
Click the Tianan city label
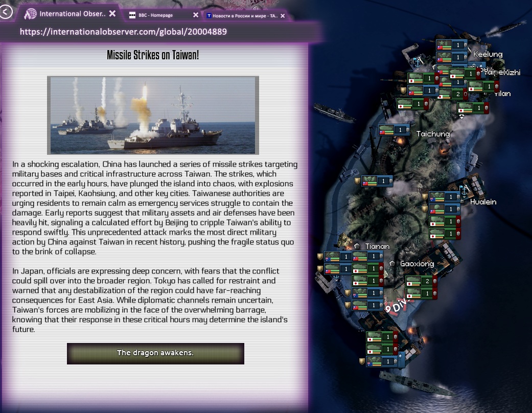[x=377, y=246]
